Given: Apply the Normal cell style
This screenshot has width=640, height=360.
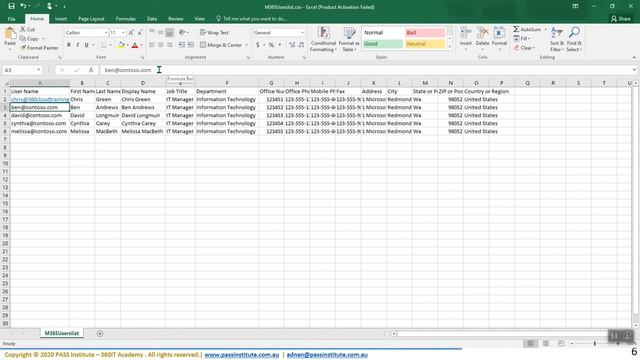Looking at the screenshot, I should 382,33.
